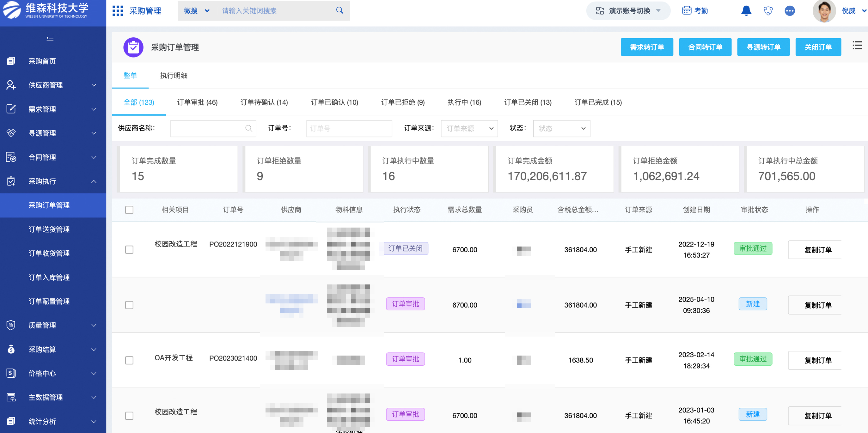
Task: Click the 订单号 input field
Action: pos(349,128)
